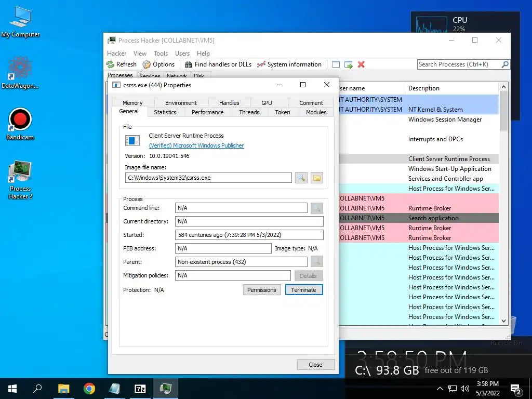The height and width of the screenshot is (399, 532).
Task: Click the Processes tab in main window
Action: (x=120, y=75)
